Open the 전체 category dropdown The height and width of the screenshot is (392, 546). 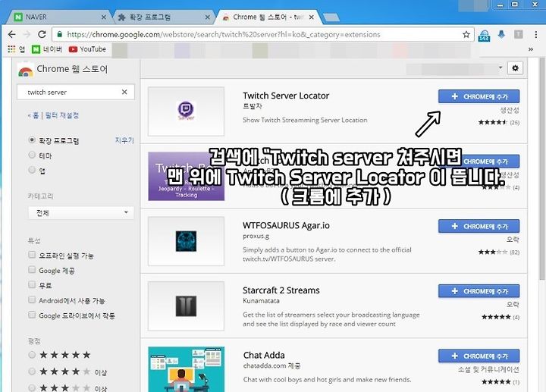(x=81, y=213)
